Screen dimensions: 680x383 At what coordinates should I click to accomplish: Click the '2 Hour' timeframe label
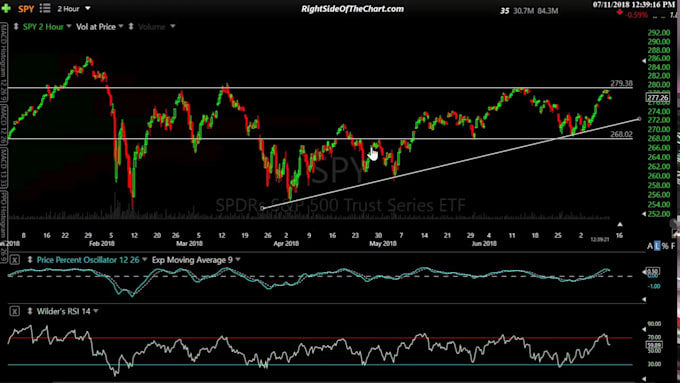click(69, 9)
